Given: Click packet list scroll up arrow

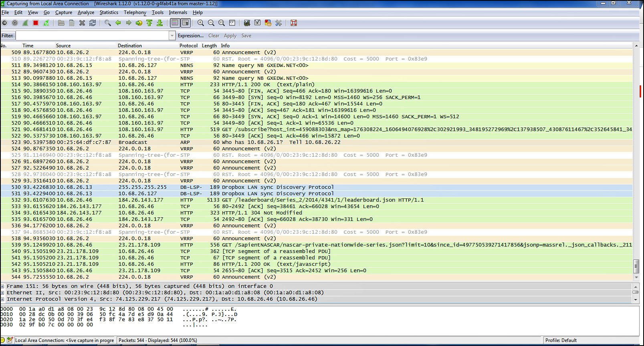Looking at the screenshot, I should 636,46.
